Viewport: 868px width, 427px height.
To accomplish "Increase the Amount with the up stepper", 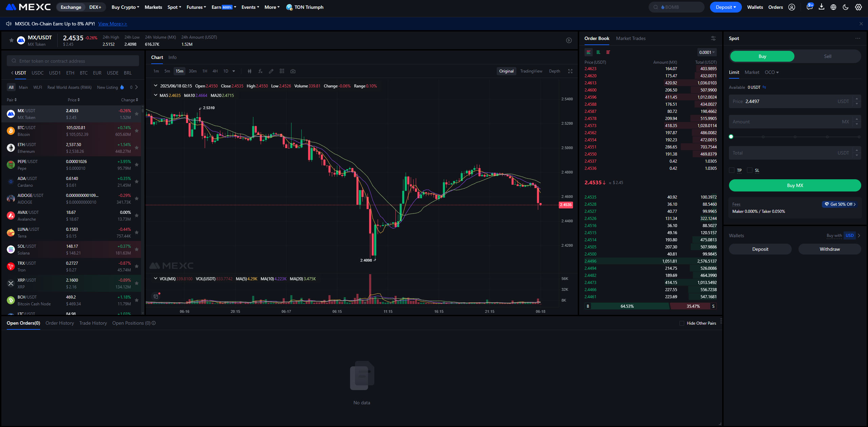I will pos(857,119).
